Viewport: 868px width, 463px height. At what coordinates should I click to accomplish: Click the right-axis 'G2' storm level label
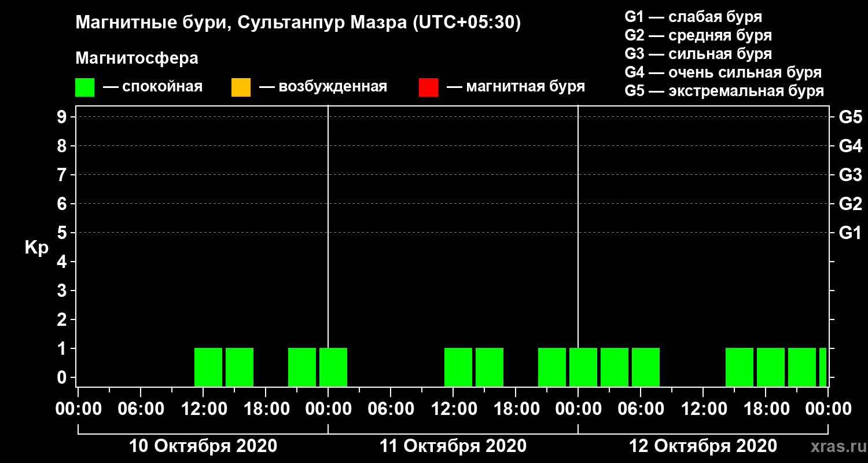pos(850,204)
